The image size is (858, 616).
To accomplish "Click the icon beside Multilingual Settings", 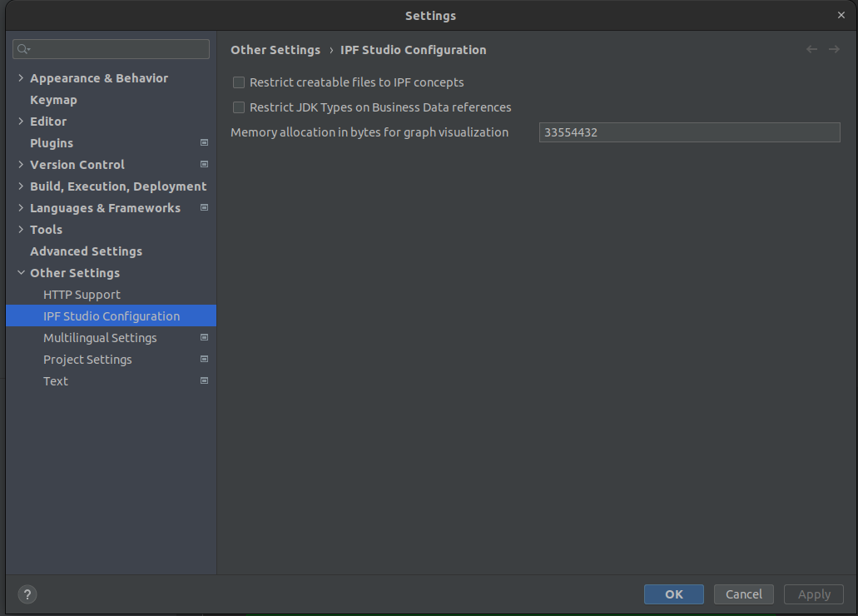I will coord(204,337).
